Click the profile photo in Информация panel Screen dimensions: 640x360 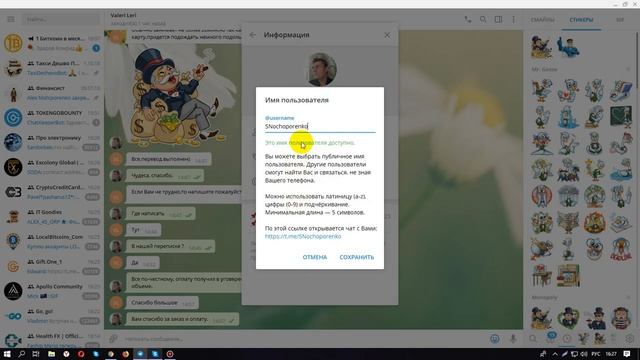tap(322, 69)
